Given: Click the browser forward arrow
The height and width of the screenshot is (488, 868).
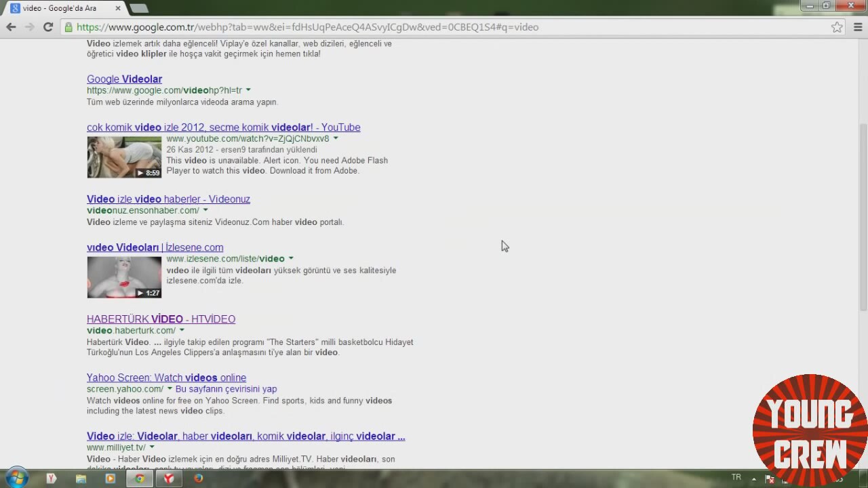Looking at the screenshot, I should 29,27.
